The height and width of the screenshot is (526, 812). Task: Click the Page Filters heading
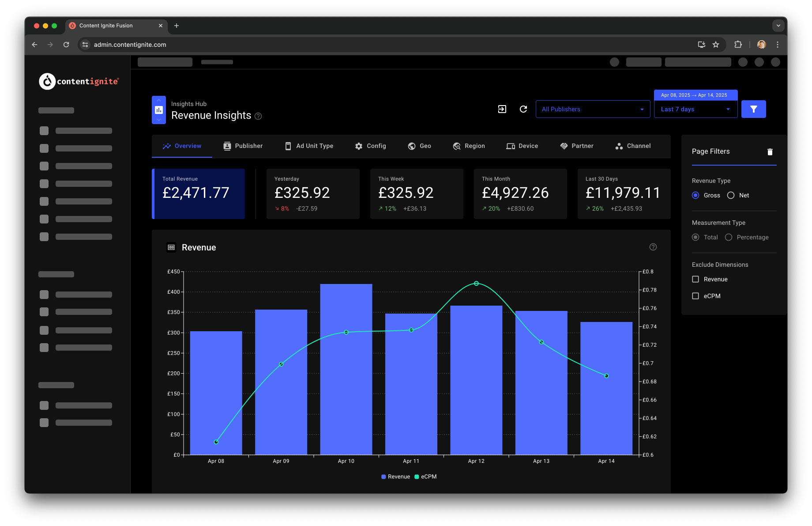pos(710,151)
